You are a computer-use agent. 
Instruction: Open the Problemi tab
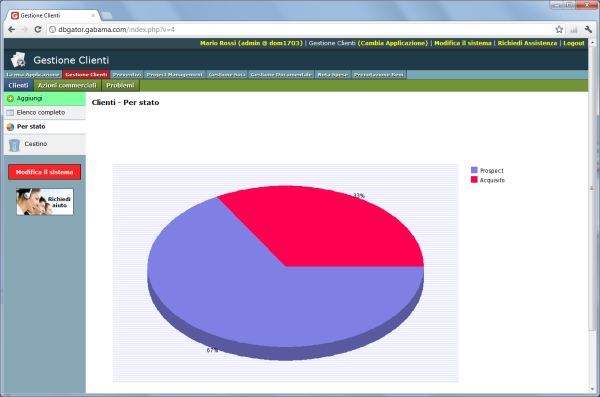(x=121, y=85)
